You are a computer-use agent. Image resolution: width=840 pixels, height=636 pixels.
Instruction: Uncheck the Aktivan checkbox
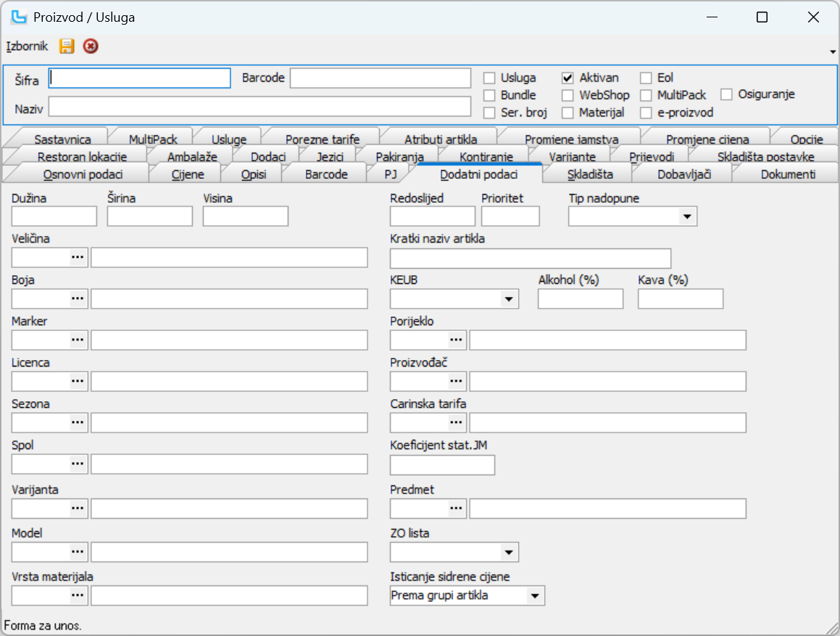coord(567,78)
